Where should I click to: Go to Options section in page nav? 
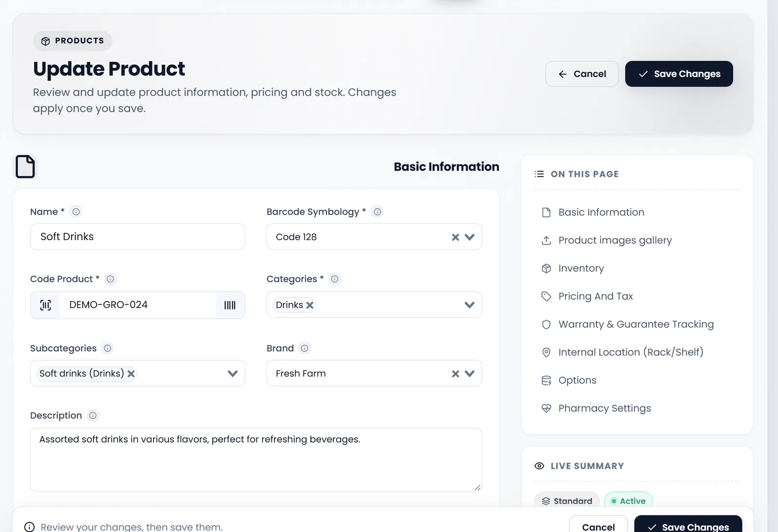(569, 380)
